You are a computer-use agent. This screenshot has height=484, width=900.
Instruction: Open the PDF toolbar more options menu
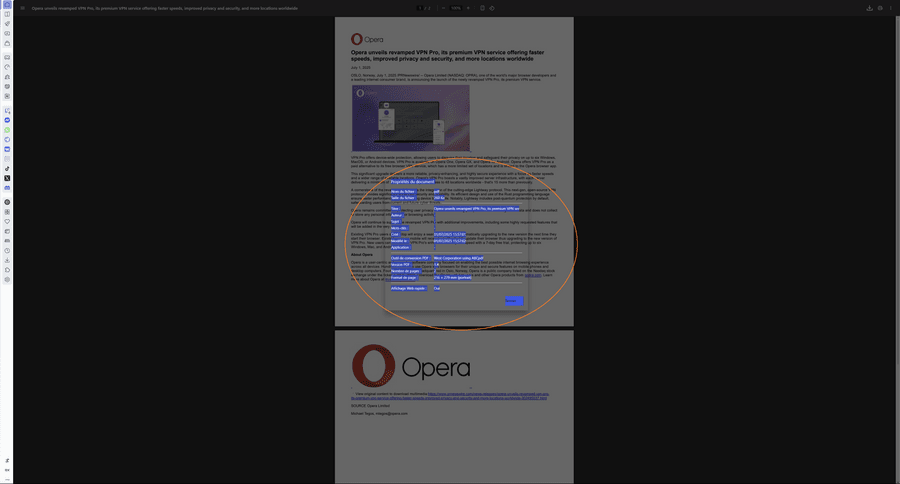pyautogui.click(x=891, y=8)
